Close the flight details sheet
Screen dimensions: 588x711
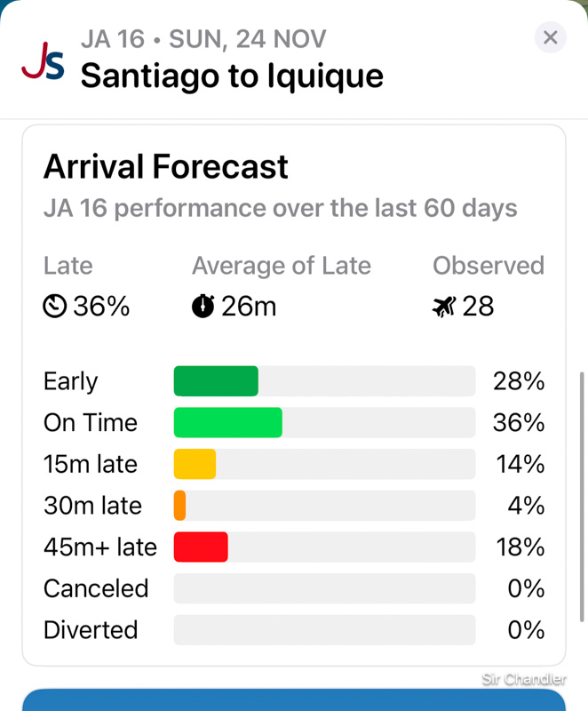(550, 37)
